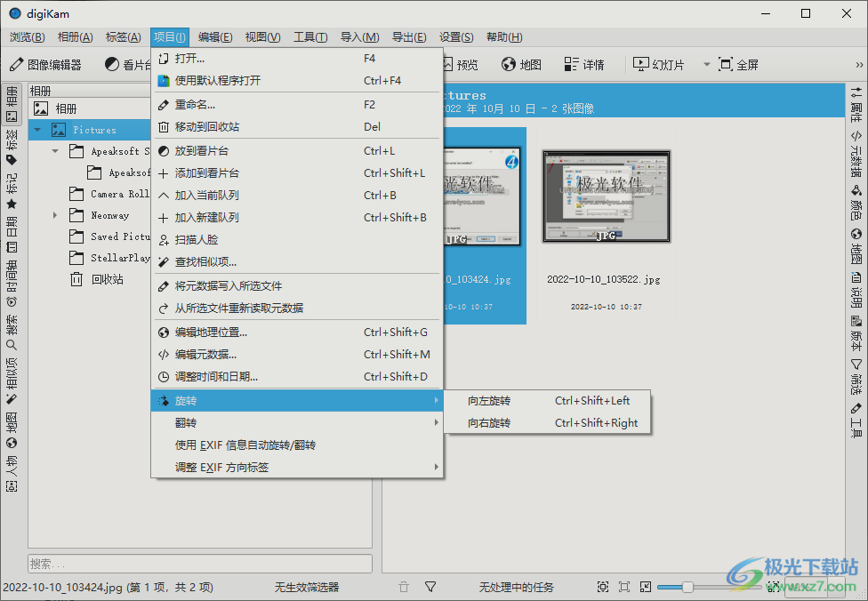Click the filter funnel icon in status bar
Screen dimensions: 868x601
[x=430, y=587]
